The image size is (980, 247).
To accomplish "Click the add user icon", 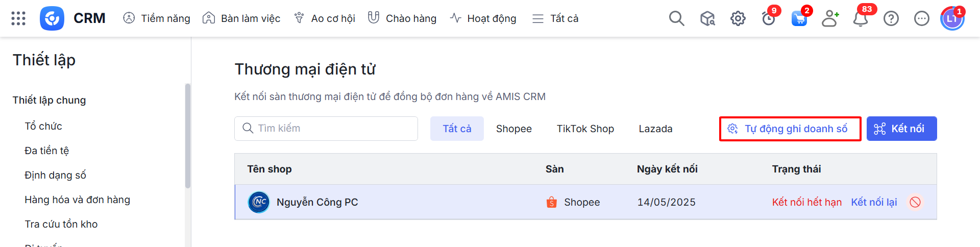I will pos(830,19).
